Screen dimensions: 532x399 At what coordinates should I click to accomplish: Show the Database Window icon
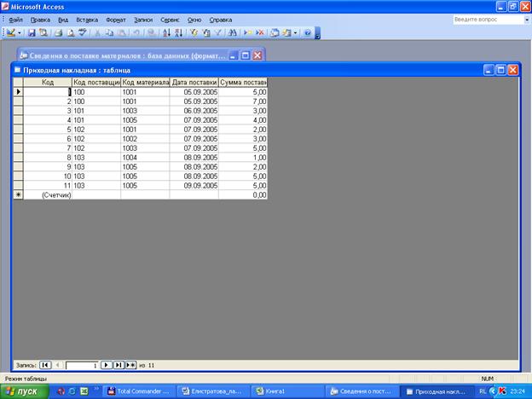[x=275, y=33]
